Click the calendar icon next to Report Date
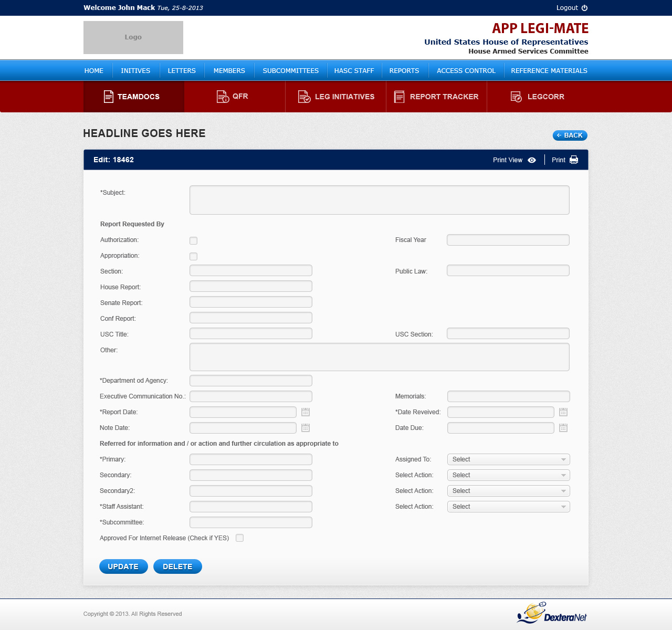672x630 pixels. [x=306, y=412]
